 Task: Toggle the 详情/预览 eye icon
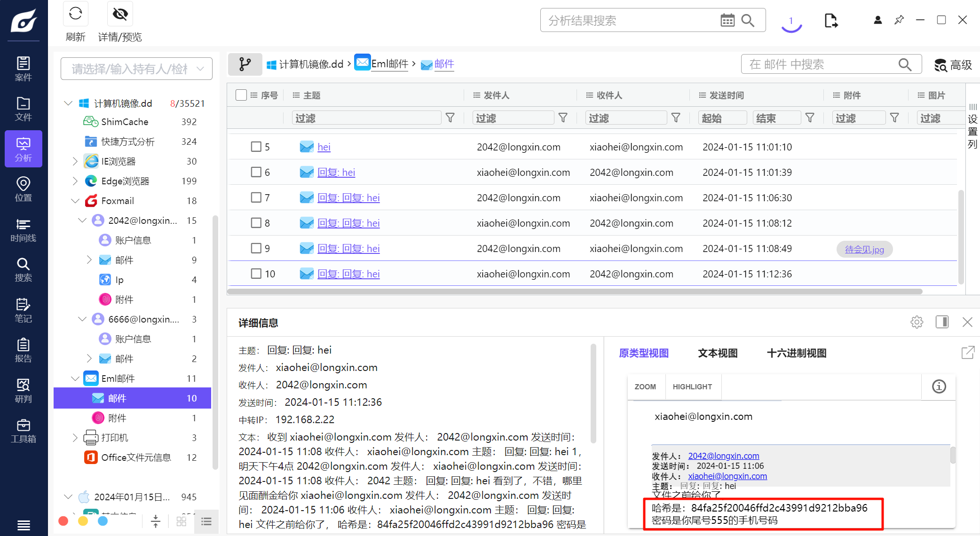pos(120,14)
